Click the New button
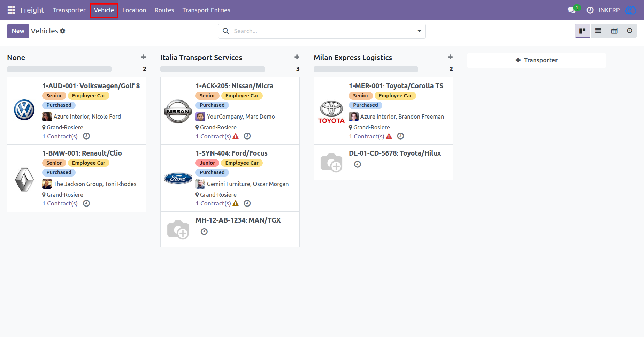Viewport: 644px width, 337px height. click(18, 31)
